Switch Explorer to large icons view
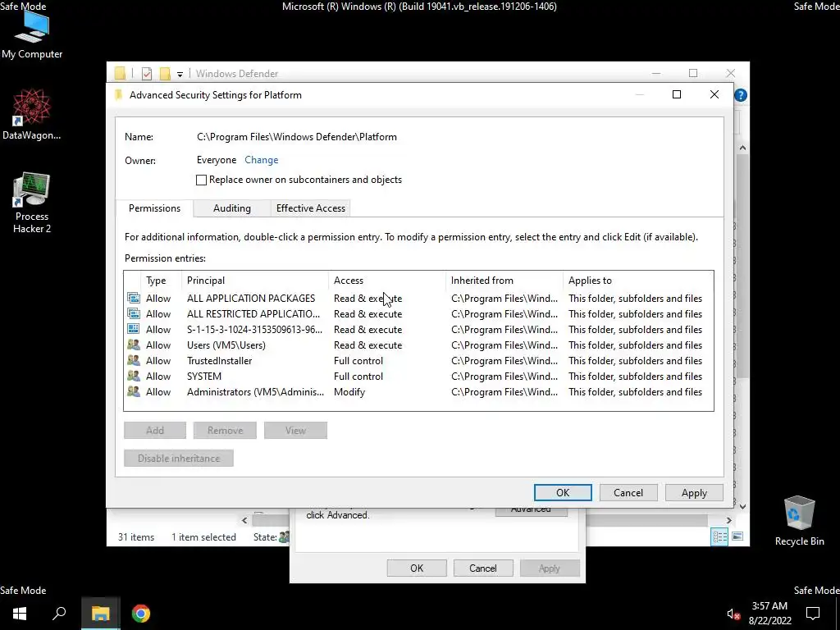Viewport: 840px width, 630px height. (737, 536)
